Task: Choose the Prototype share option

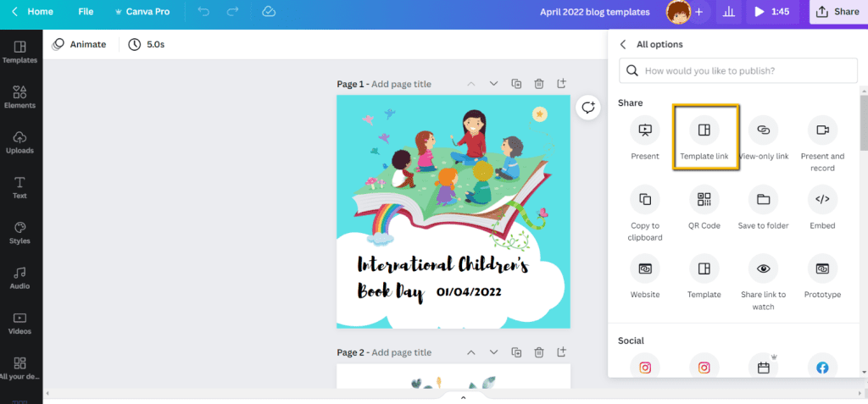Action: (x=822, y=277)
